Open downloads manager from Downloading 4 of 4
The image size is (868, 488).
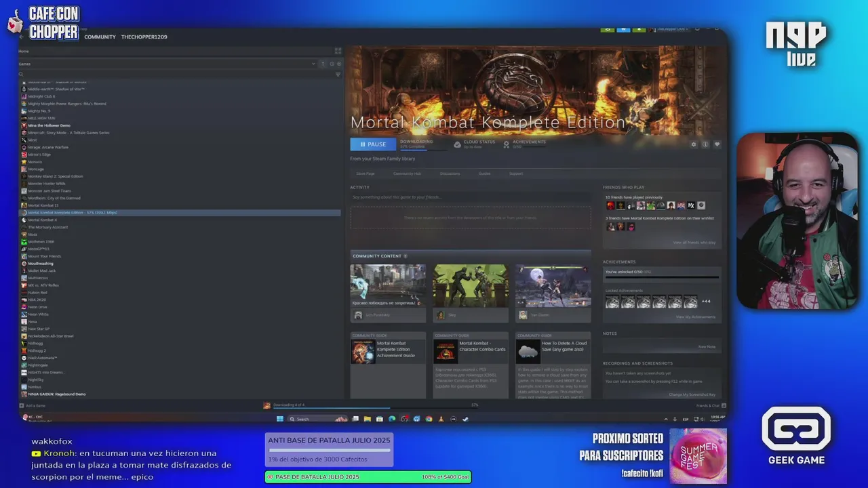(288, 405)
